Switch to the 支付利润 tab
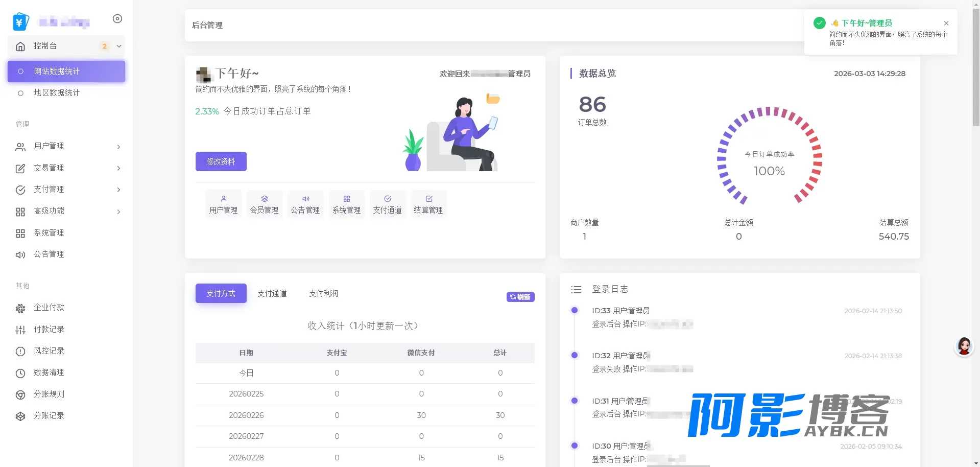Viewport: 980px width, 467px height. 323,293
